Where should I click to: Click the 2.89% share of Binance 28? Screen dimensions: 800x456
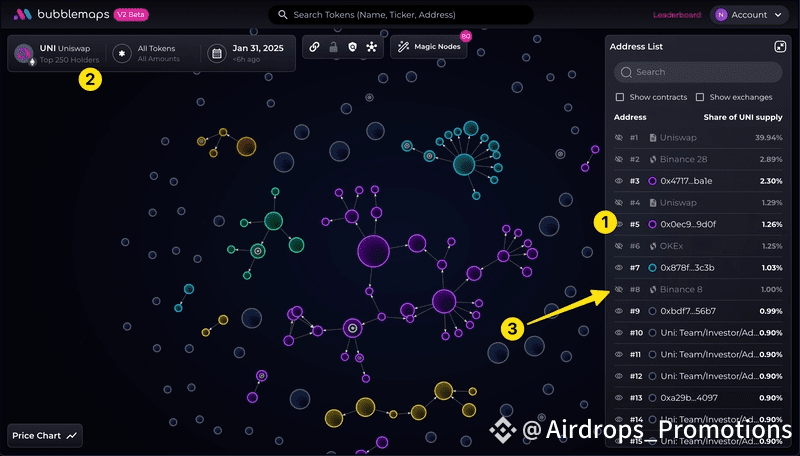770,159
